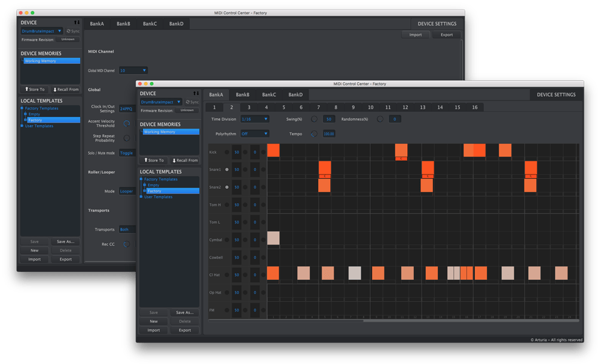
Task: Open the Polyrhythm dropdown
Action: [x=254, y=134]
